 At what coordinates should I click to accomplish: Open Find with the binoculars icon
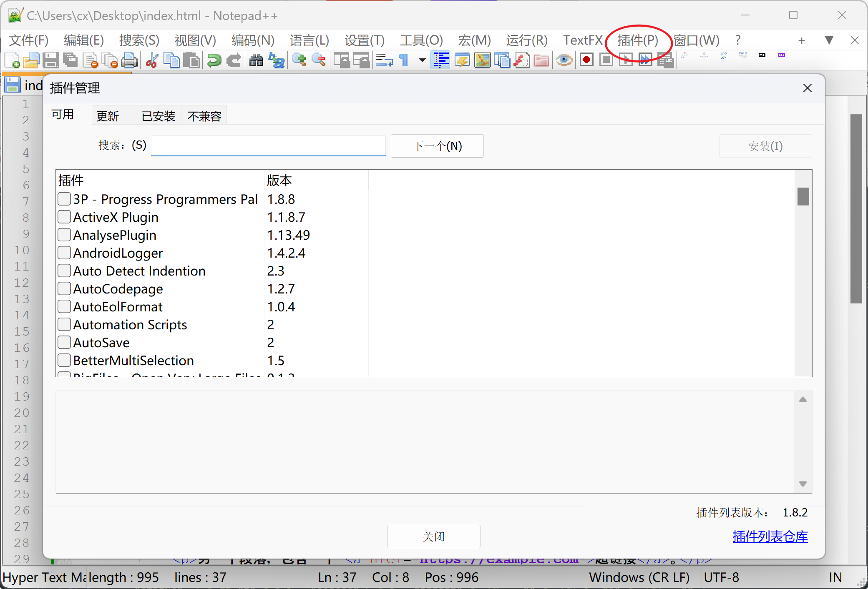(x=256, y=60)
